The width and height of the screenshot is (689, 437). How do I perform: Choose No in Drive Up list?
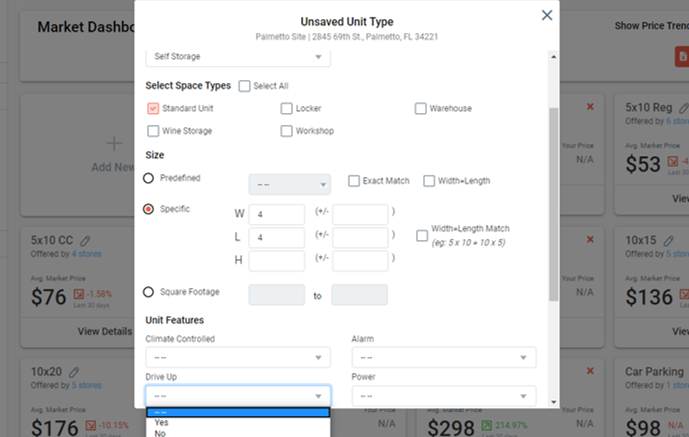[238, 433]
